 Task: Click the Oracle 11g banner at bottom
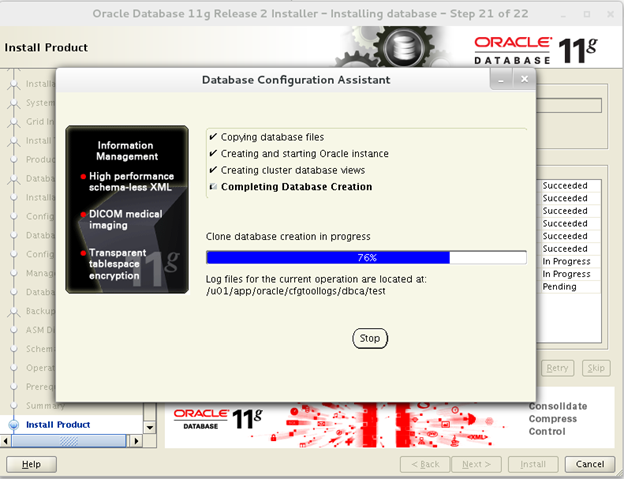tap(389, 425)
